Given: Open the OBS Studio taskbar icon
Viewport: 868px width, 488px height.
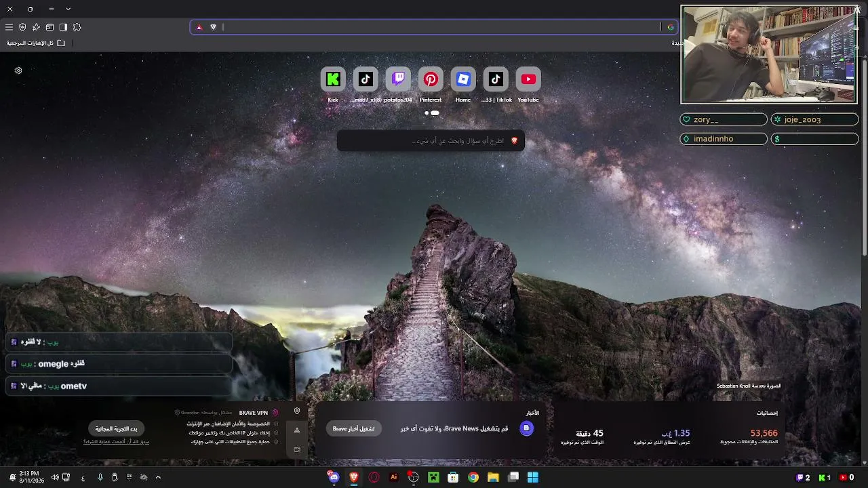Looking at the screenshot, I should 413,477.
